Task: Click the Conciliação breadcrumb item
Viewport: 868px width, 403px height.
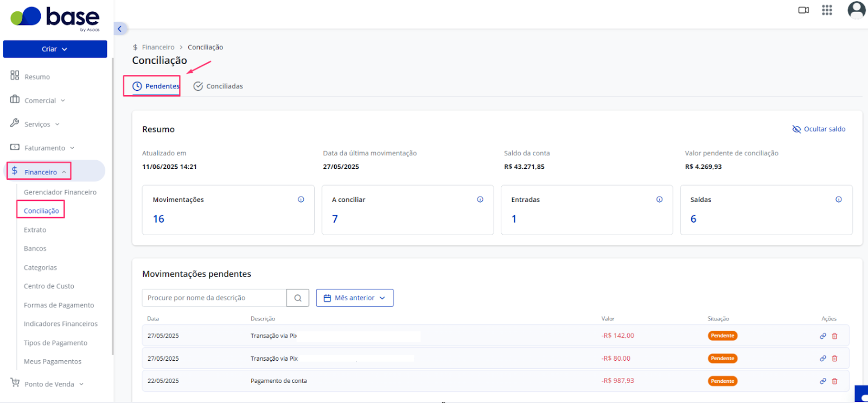Action: [205, 47]
